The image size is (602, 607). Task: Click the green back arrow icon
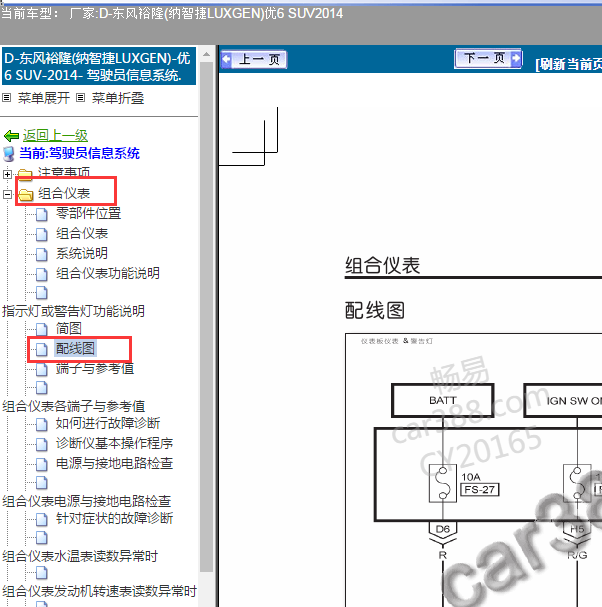pyautogui.click(x=11, y=136)
